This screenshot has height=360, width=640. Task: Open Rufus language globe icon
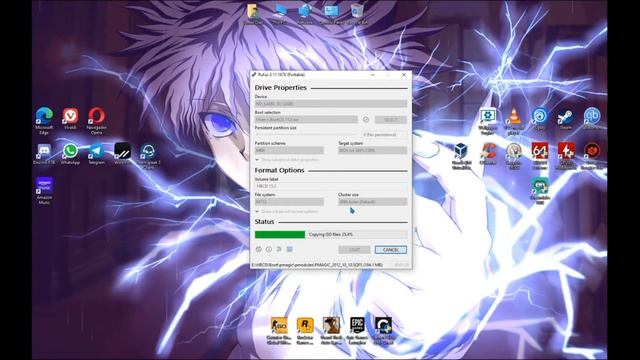(259, 249)
